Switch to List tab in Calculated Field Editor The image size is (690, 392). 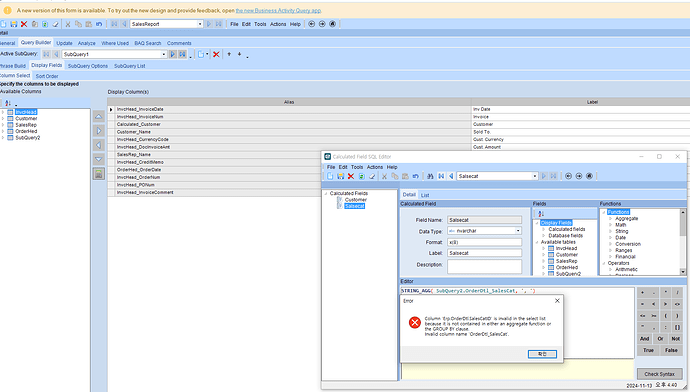425,195
